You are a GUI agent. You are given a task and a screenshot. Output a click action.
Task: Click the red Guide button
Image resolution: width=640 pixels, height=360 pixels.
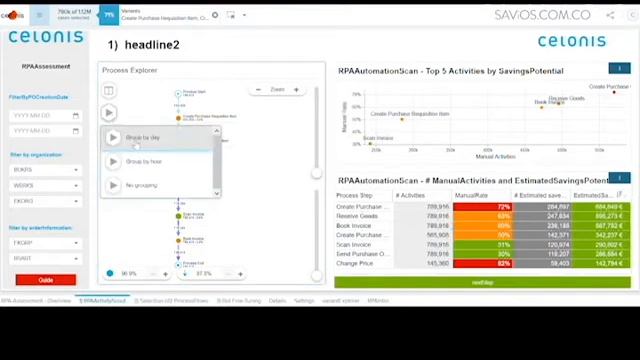click(46, 280)
